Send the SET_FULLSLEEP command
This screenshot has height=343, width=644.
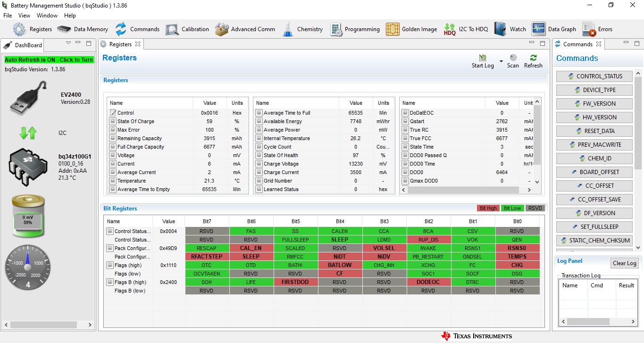594,226
